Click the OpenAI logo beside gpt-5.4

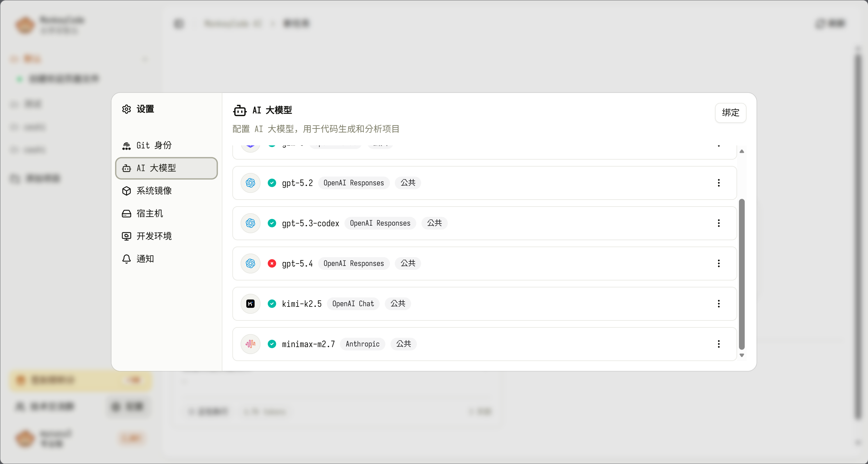tap(250, 263)
